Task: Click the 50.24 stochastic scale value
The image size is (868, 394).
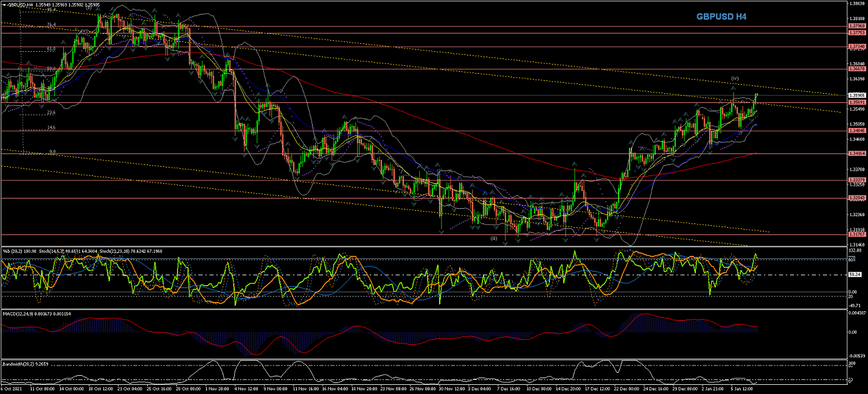Action: pos(854,275)
